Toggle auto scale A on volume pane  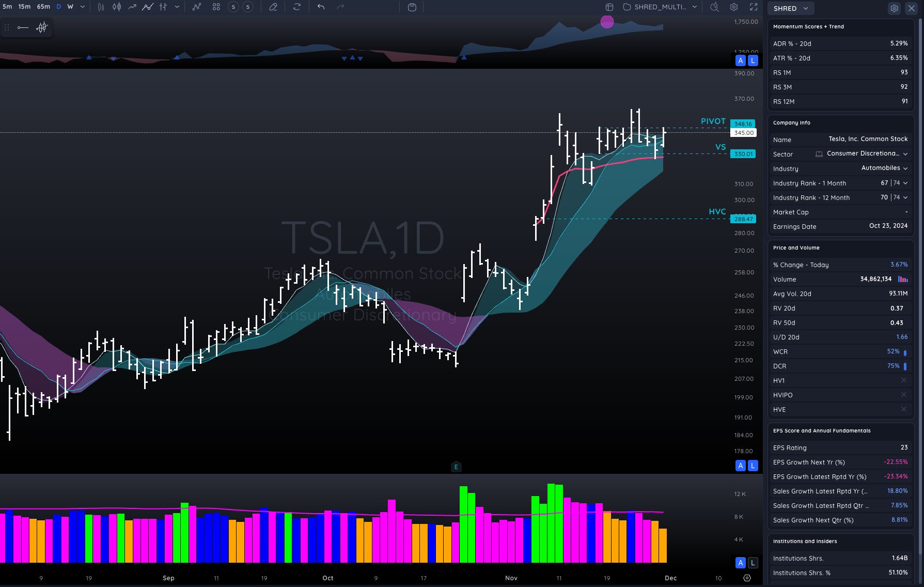741,563
